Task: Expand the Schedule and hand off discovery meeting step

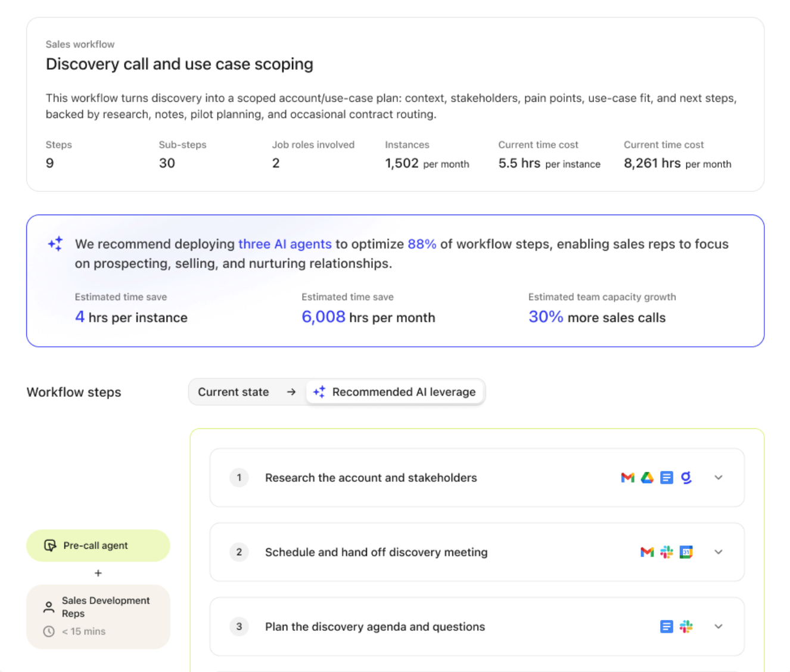Action: coord(719,552)
